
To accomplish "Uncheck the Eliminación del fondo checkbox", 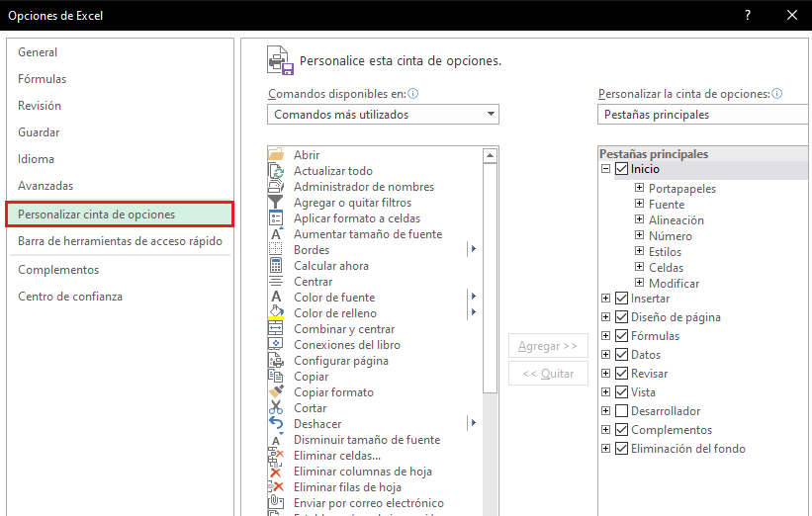I will tap(621, 449).
